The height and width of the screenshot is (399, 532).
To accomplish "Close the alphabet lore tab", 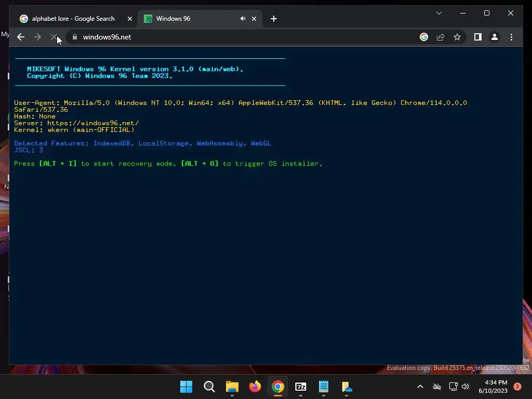I will (129, 19).
